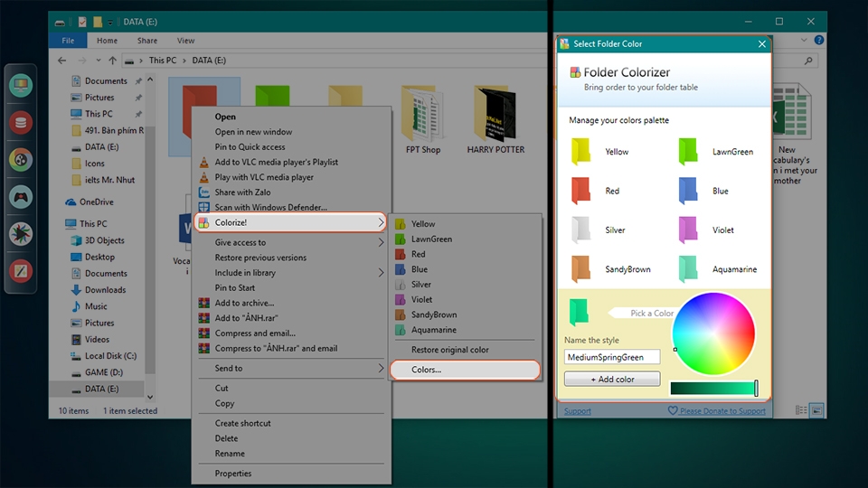Click the game controller dock icon
The height and width of the screenshot is (488, 868).
21,196
